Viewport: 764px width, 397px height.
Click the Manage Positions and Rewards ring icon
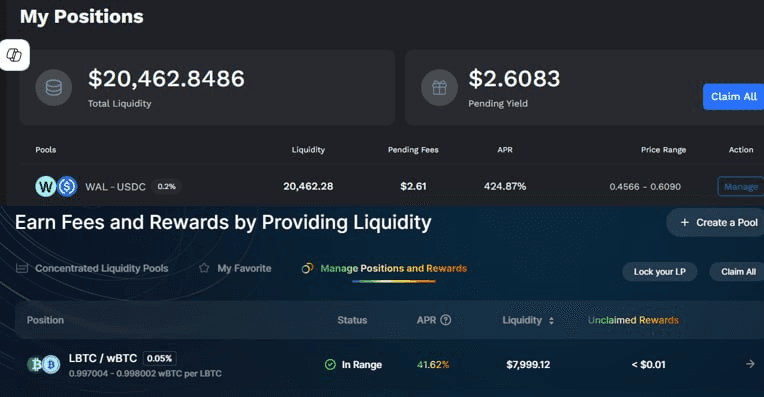pos(307,268)
